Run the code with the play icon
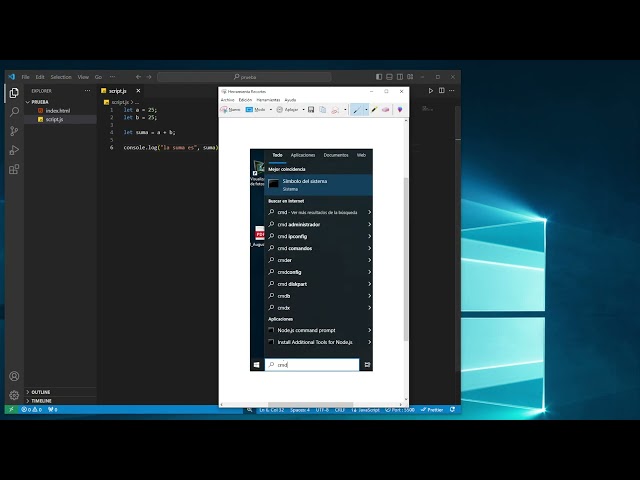The height and width of the screenshot is (480, 640). (430, 91)
